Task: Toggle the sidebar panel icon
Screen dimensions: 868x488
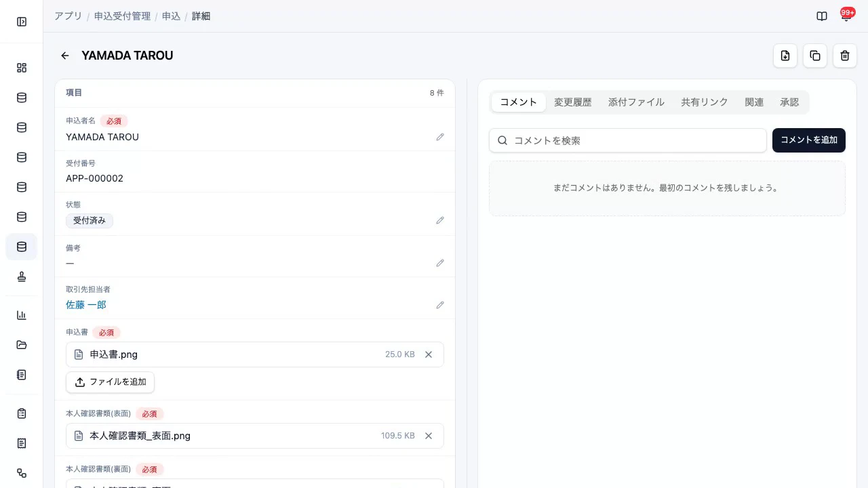Action: [x=22, y=22]
